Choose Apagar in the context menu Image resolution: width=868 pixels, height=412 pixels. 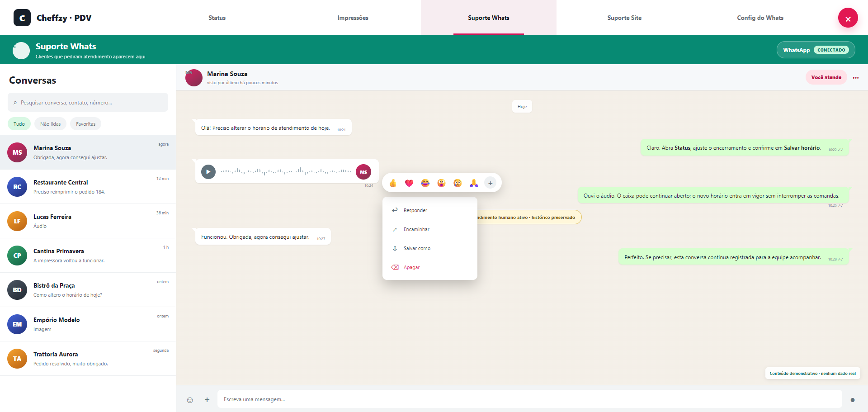coord(430,267)
